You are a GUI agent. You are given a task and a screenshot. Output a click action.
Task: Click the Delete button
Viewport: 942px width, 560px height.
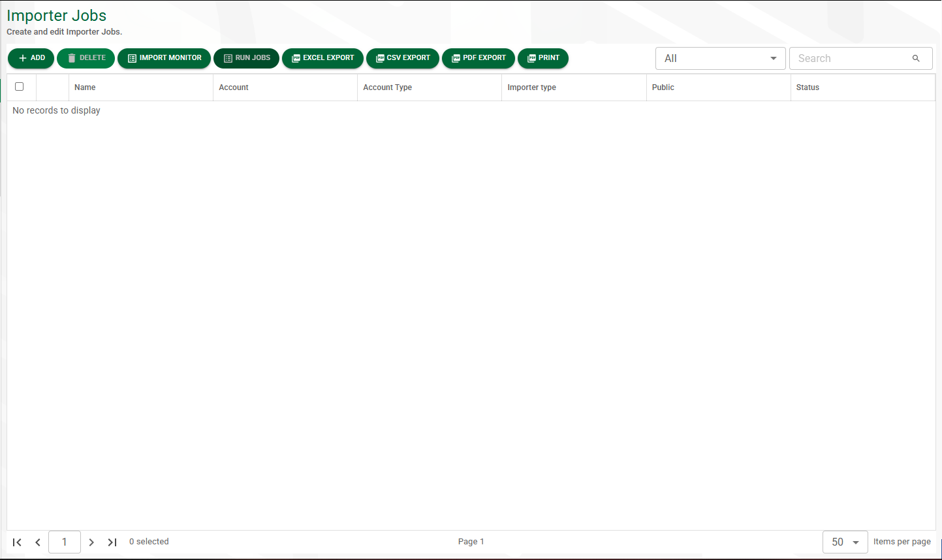coord(86,58)
